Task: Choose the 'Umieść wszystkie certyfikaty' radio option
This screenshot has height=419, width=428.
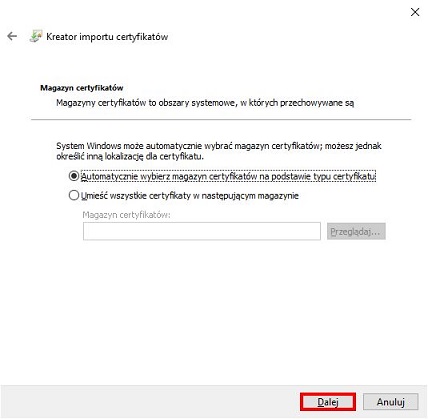Action: [x=74, y=195]
